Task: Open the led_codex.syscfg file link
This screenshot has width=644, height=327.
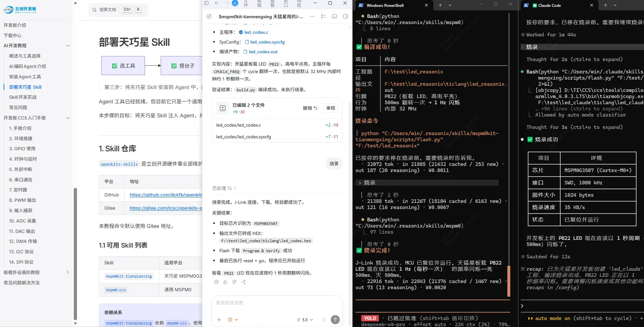Action: [267, 42]
